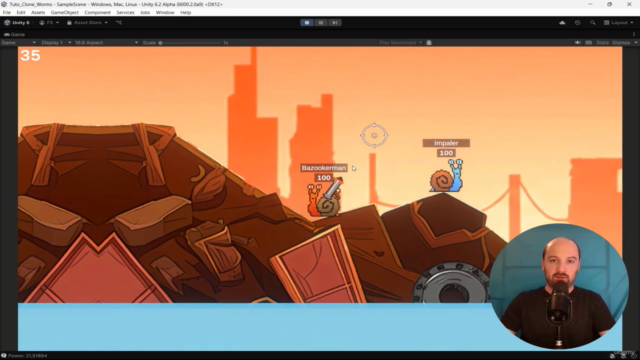Open the Layout dropdown
Viewport: 640px width, 360px height.
tap(619, 22)
